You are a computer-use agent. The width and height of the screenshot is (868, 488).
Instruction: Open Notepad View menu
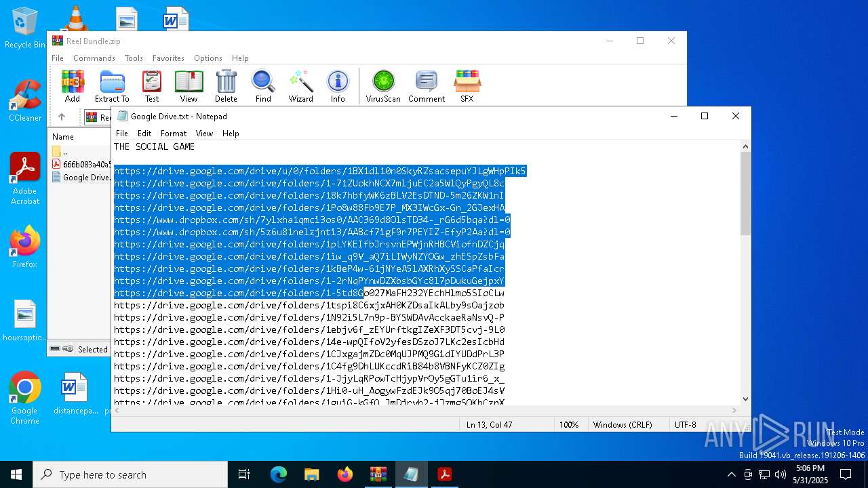click(204, 134)
